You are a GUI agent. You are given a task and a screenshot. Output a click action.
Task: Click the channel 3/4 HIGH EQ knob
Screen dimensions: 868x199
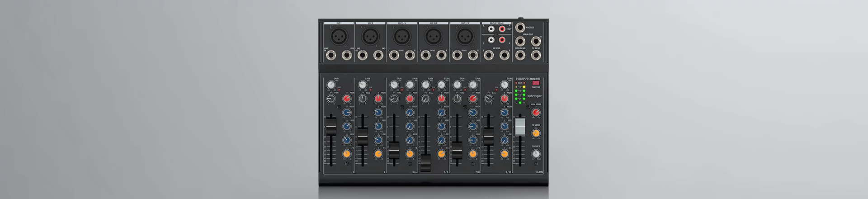pyautogui.click(x=410, y=113)
